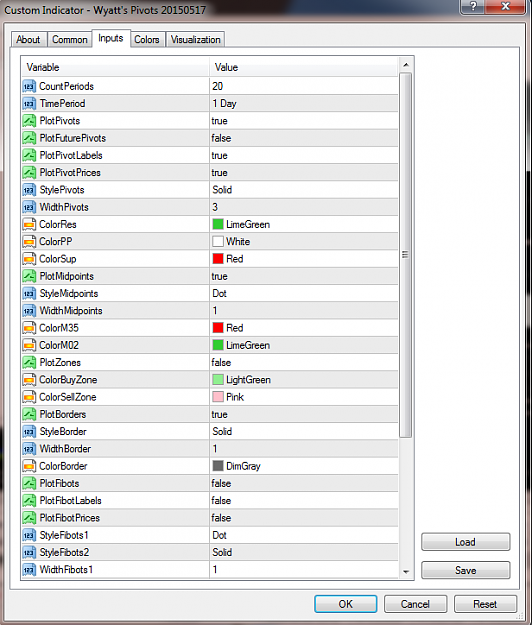The height and width of the screenshot is (625, 532).
Task: Click the vertical scrollbar thumb
Action: click(406, 255)
